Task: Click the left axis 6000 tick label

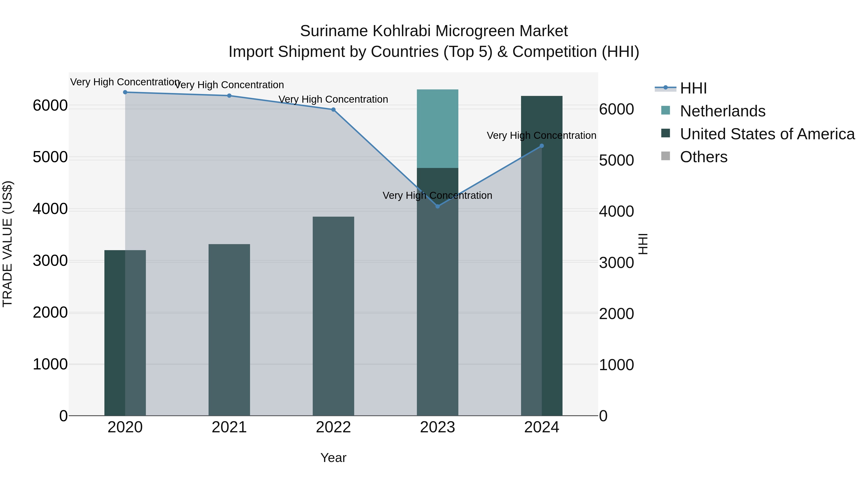Action: [50, 106]
